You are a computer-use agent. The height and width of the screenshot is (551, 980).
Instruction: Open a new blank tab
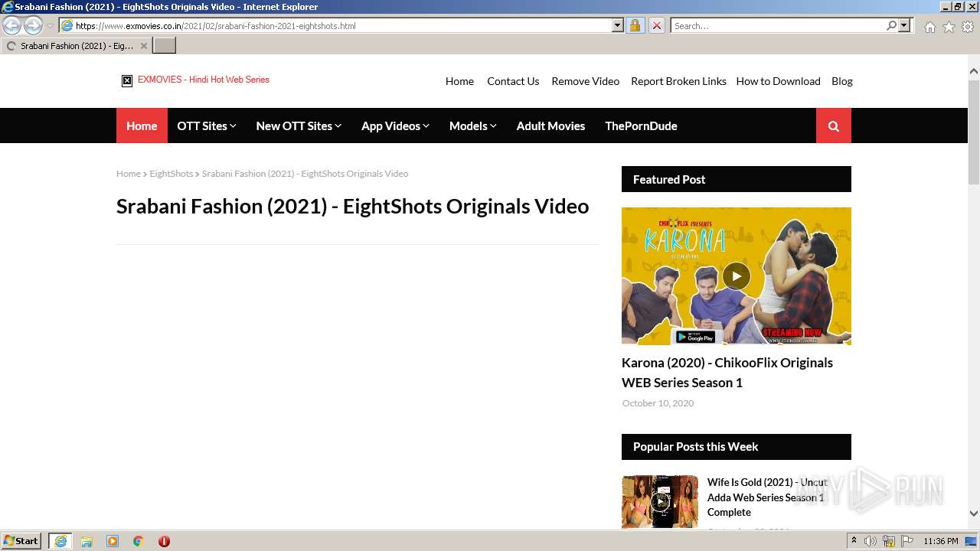tap(165, 46)
